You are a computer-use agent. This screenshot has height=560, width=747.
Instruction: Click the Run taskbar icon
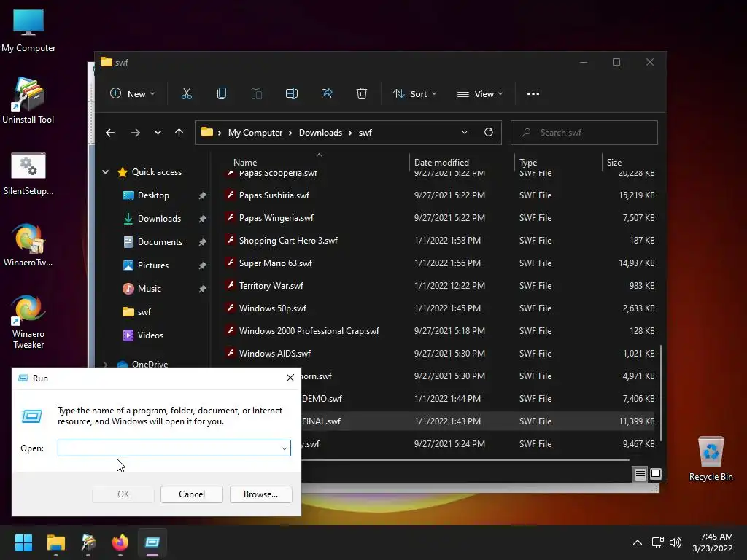[152, 542]
